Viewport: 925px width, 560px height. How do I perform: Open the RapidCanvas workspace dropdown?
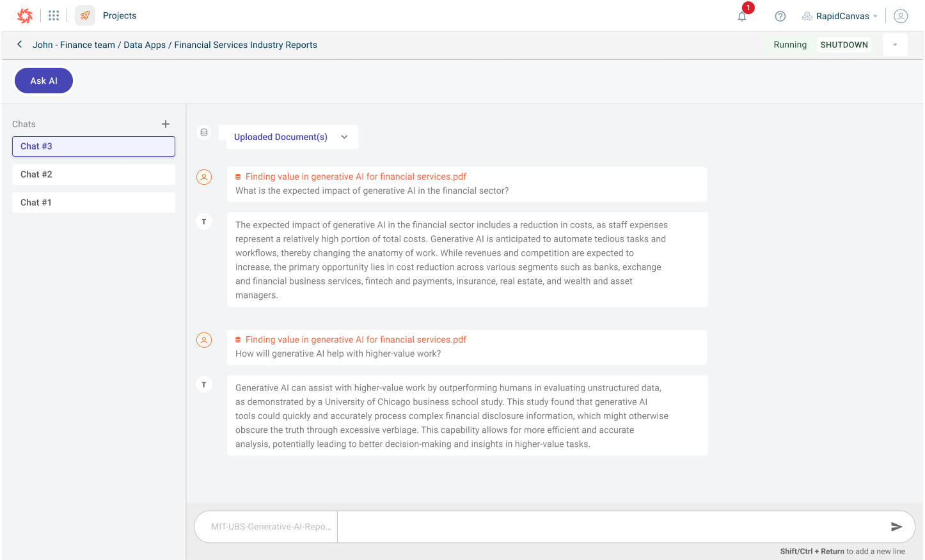[x=841, y=16]
